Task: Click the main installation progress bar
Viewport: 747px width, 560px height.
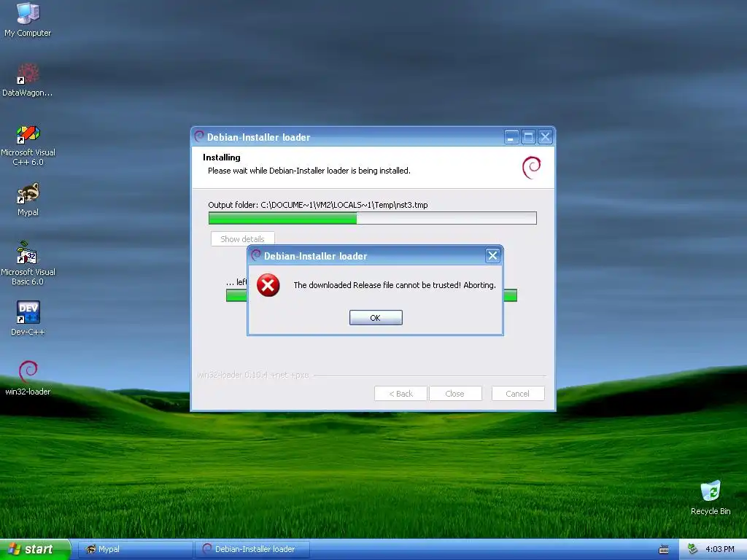Action: 373,218
